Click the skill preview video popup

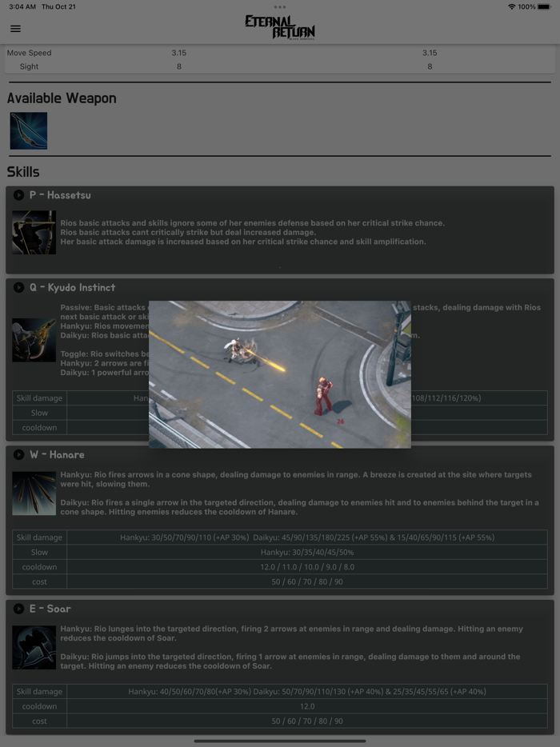tap(280, 374)
